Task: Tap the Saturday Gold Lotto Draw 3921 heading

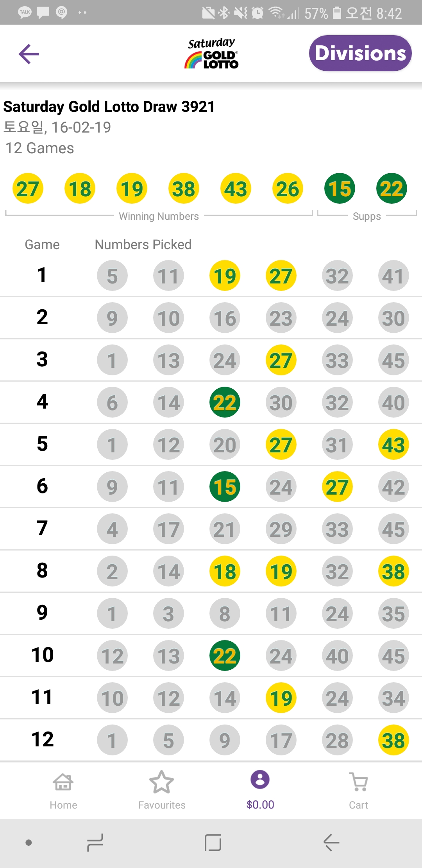Action: tap(109, 107)
